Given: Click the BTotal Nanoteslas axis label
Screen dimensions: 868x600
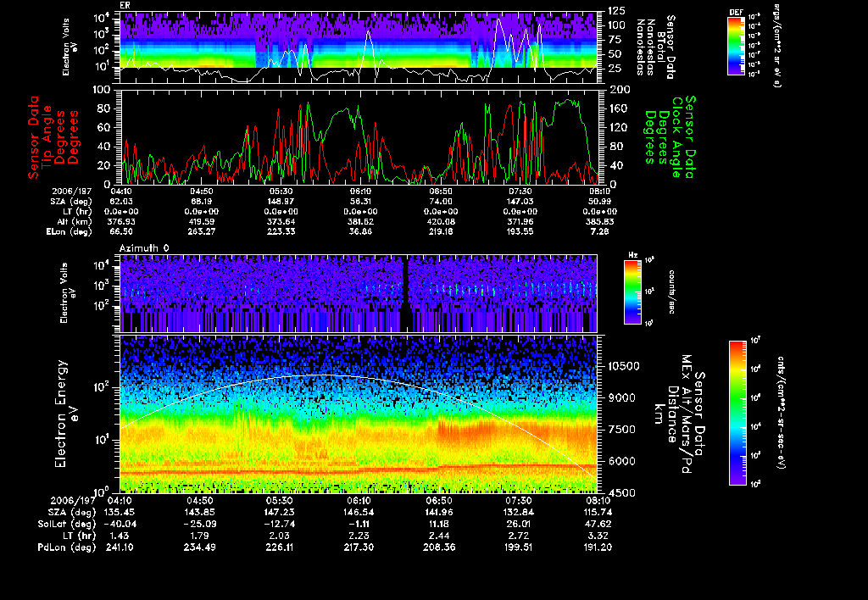Looking at the screenshot, I should 659,47.
